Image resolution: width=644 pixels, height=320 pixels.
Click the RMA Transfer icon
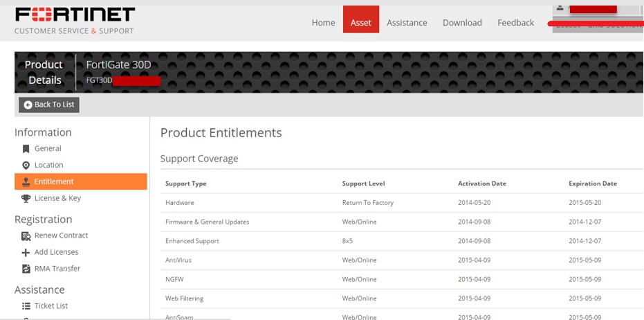pyautogui.click(x=26, y=269)
